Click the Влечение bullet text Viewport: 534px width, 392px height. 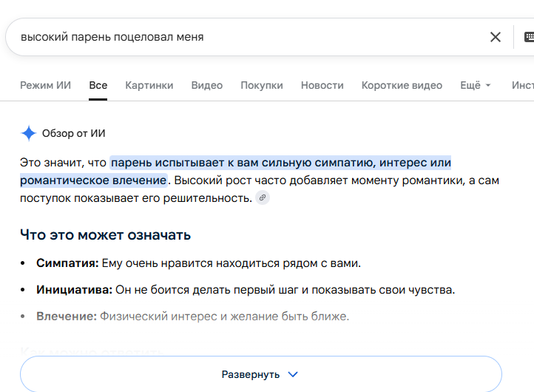tap(193, 317)
